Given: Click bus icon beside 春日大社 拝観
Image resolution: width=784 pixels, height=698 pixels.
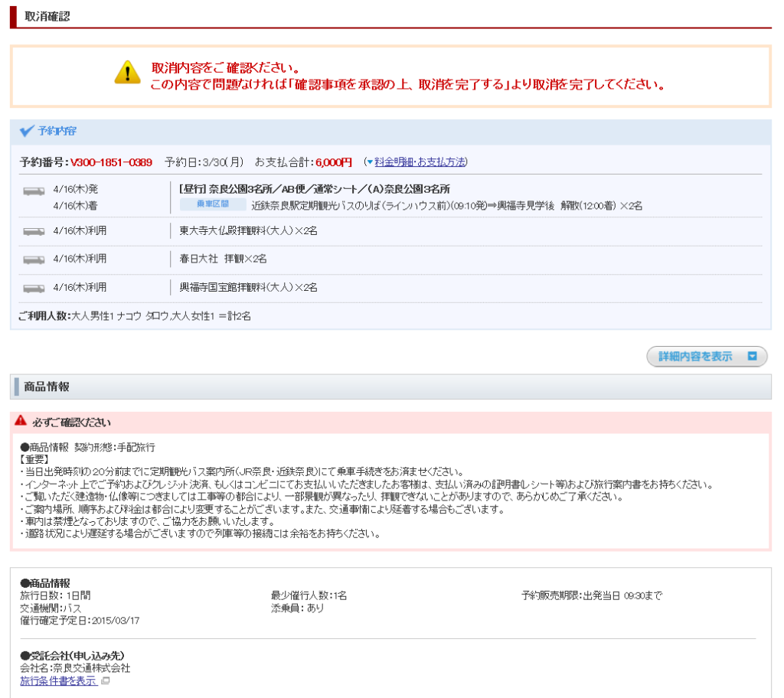Looking at the screenshot, I should 34,260.
